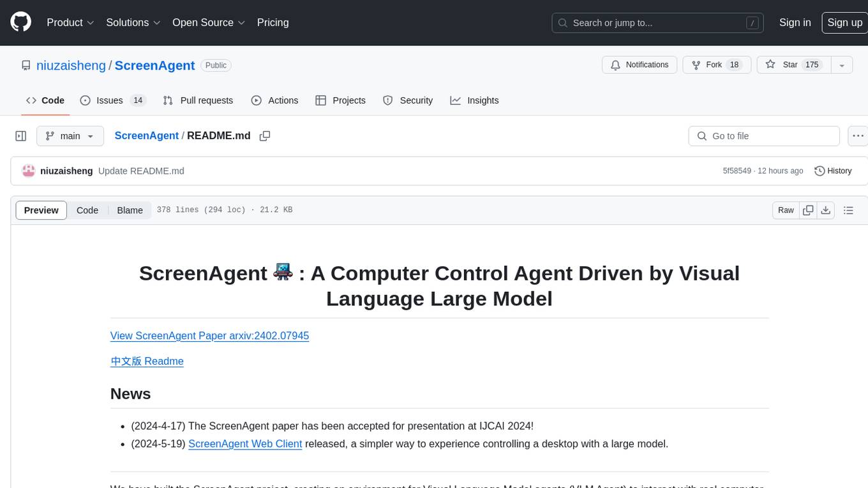Open the main branch selector
The image size is (868, 488).
pos(70,136)
